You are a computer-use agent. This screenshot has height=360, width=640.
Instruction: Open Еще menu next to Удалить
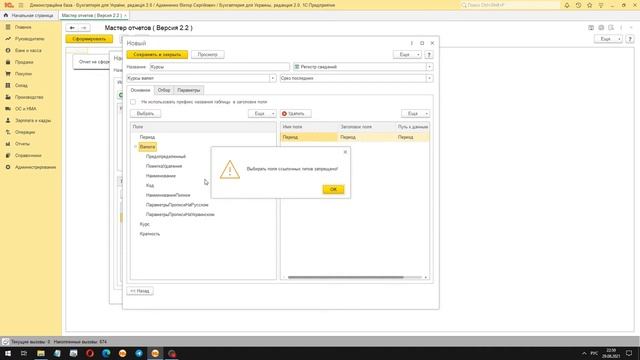pyautogui.click(x=416, y=113)
